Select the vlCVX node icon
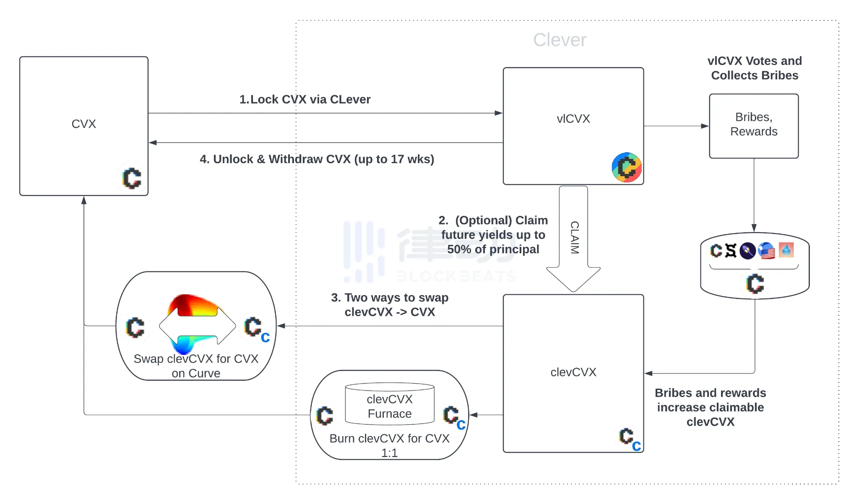 (x=627, y=167)
